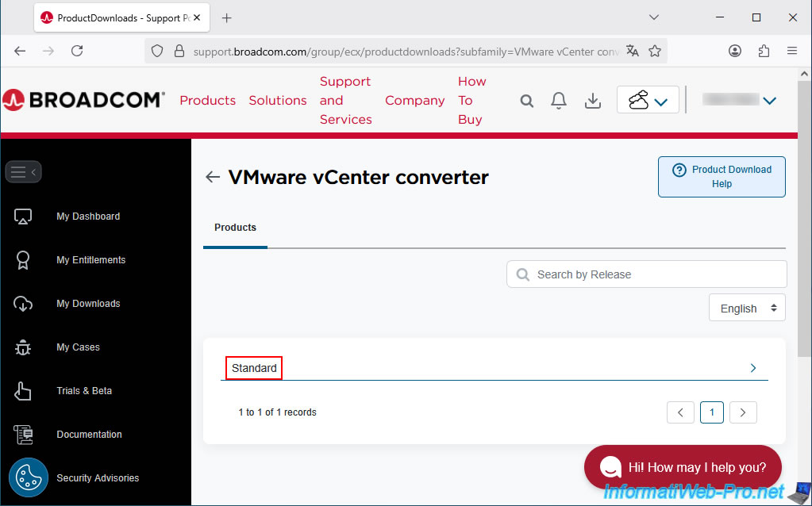The width and height of the screenshot is (812, 506).
Task: Click the cookie settings icon
Action: [x=29, y=478]
